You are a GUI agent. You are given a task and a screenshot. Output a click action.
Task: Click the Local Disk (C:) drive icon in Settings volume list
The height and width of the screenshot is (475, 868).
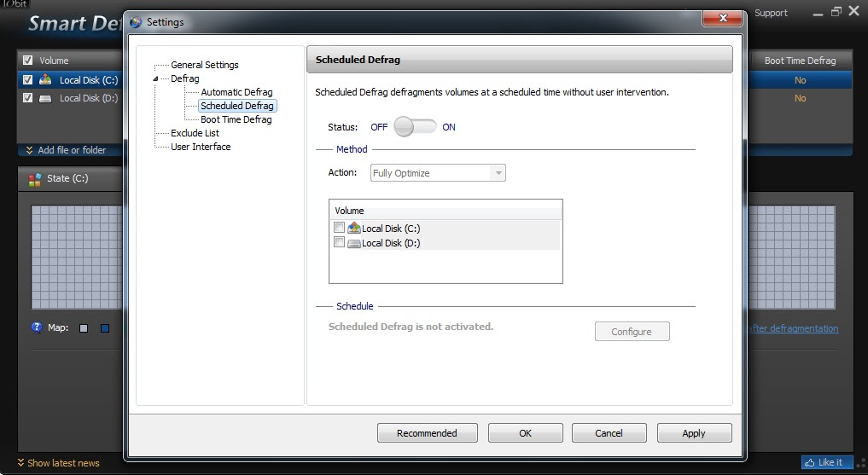click(x=354, y=228)
